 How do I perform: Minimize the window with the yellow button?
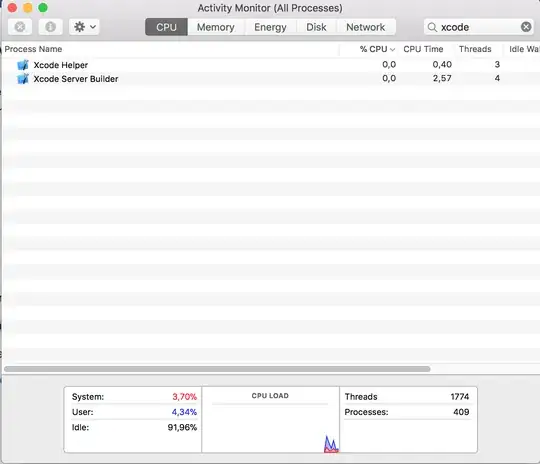28,8
